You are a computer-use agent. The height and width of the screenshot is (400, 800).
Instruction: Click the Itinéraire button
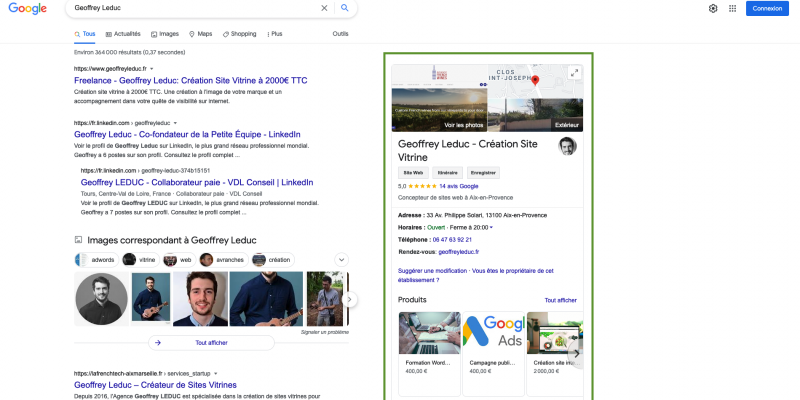447,173
